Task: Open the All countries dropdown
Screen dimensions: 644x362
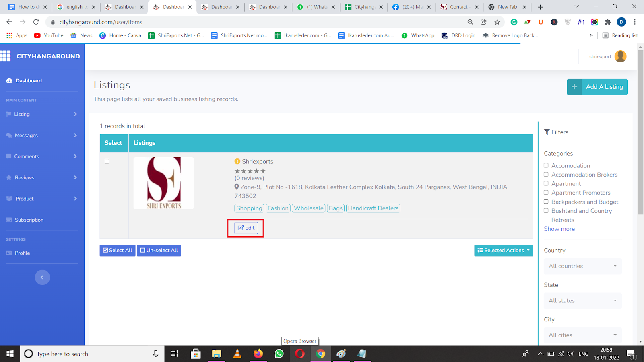Action: coord(582,266)
